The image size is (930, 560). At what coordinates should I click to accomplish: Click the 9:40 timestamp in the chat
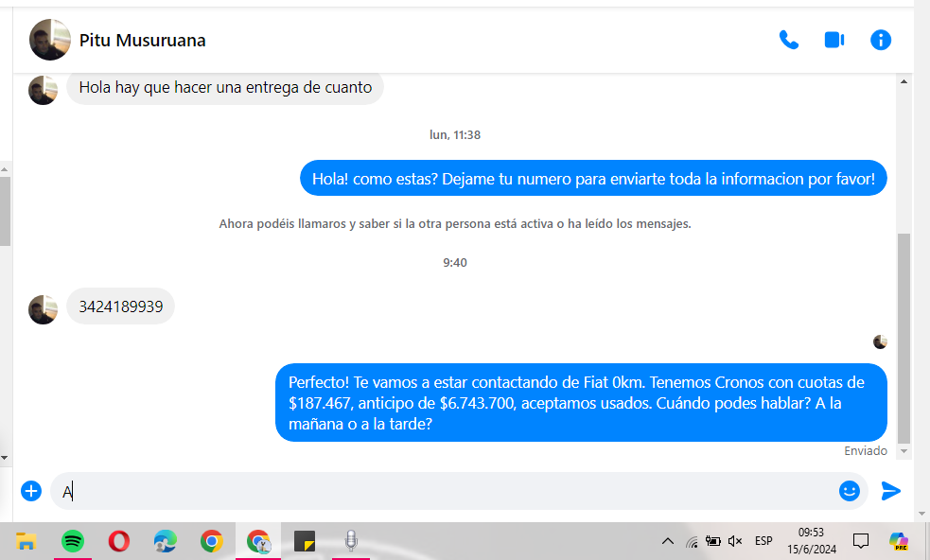tap(455, 263)
